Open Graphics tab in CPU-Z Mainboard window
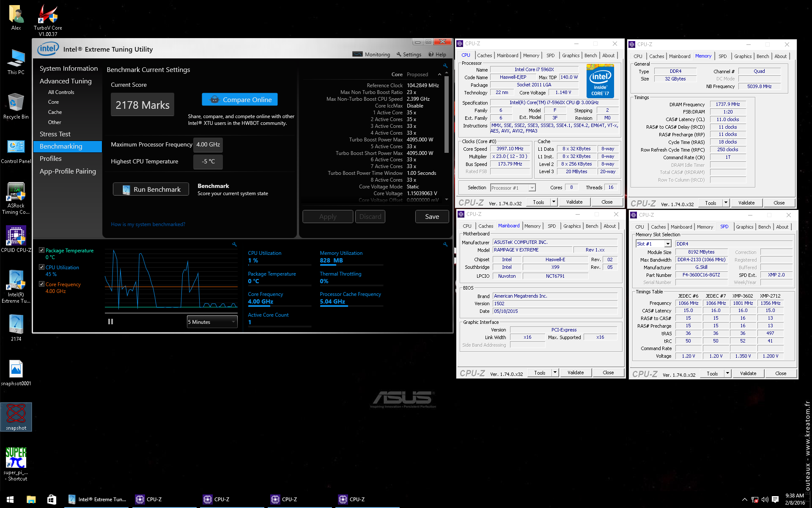The width and height of the screenshot is (812, 508). tap(572, 226)
